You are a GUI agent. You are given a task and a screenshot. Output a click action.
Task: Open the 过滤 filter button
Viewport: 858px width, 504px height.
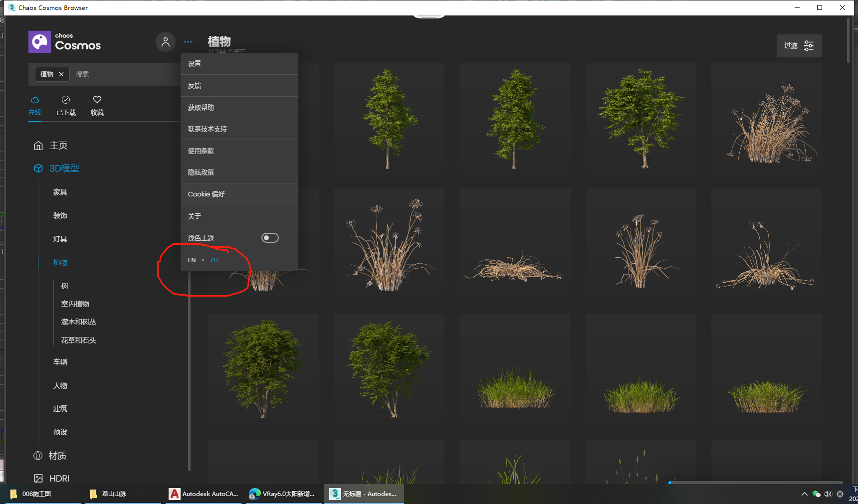(799, 46)
